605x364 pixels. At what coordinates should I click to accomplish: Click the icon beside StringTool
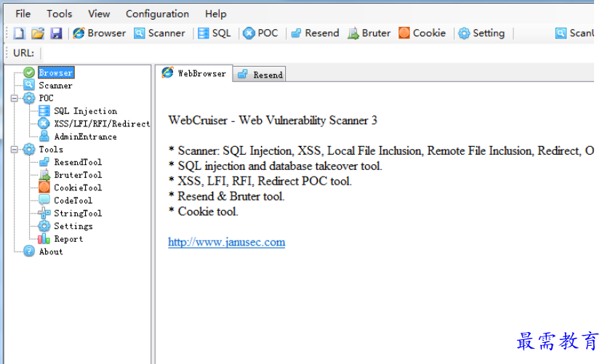coord(44,213)
